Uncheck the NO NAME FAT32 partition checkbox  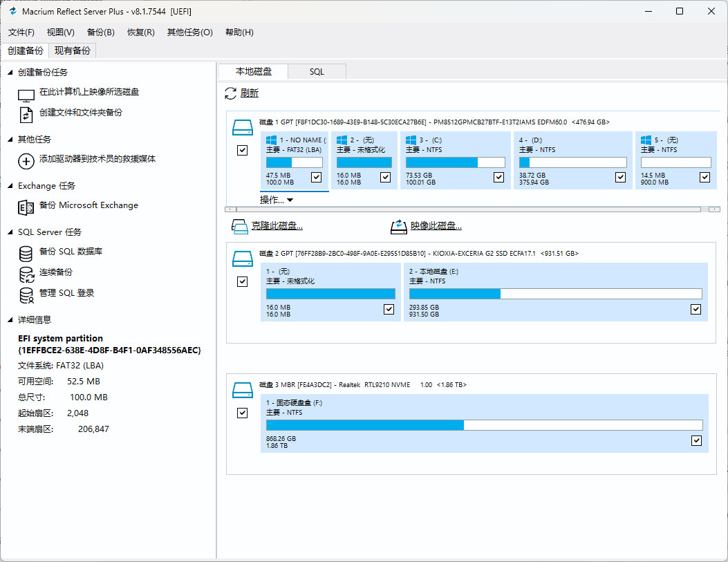pos(316,177)
